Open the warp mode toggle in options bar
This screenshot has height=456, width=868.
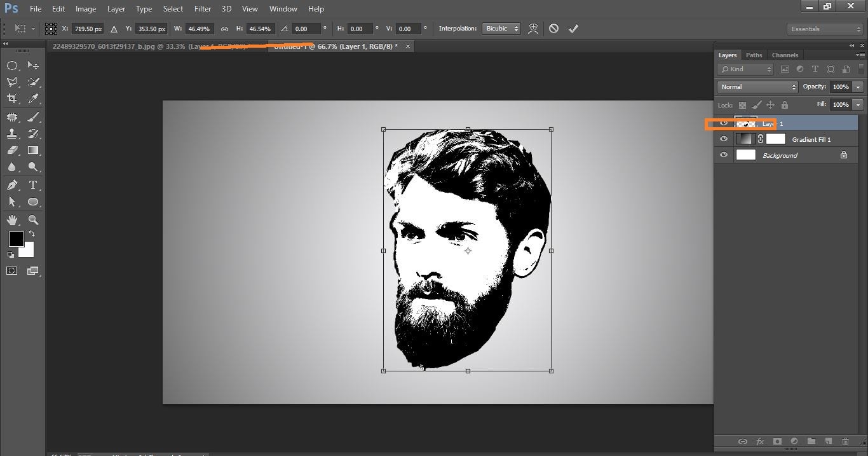532,28
